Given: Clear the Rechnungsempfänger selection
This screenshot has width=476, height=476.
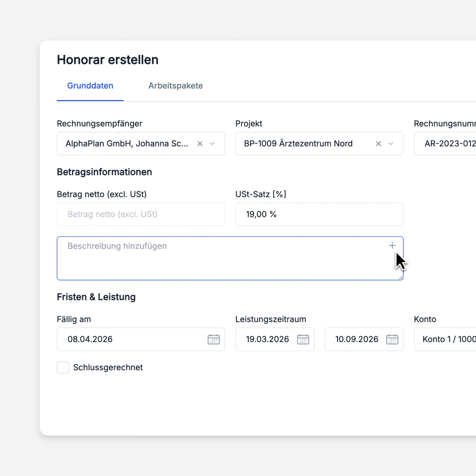Looking at the screenshot, I should pyautogui.click(x=200, y=144).
